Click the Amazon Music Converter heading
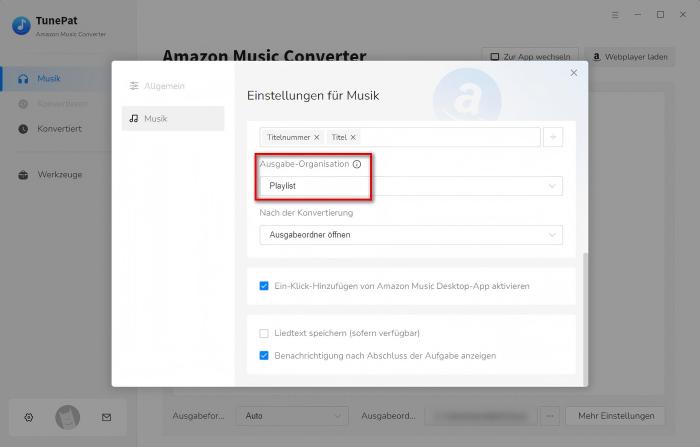Screen dimensions: 700x447 tap(264, 56)
